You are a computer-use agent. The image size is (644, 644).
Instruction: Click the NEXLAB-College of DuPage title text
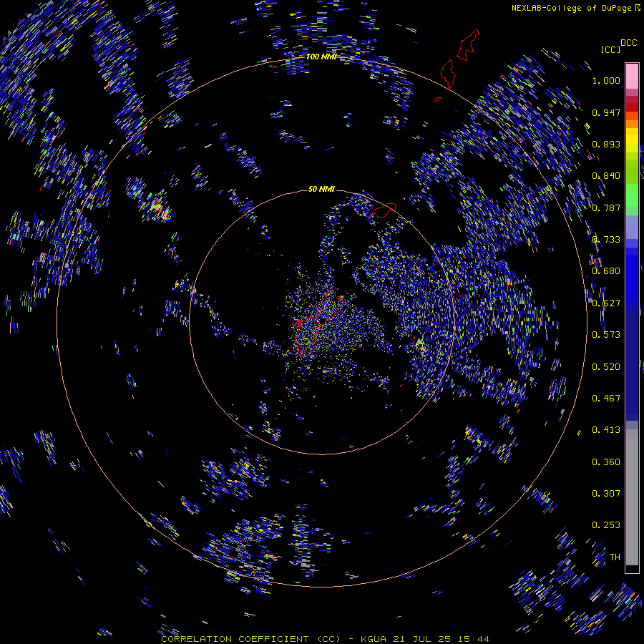coord(573,8)
